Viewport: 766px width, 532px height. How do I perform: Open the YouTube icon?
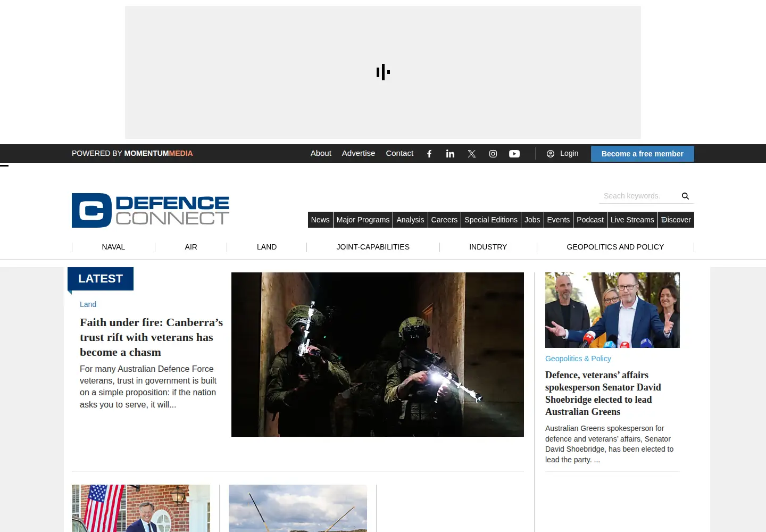pos(514,154)
